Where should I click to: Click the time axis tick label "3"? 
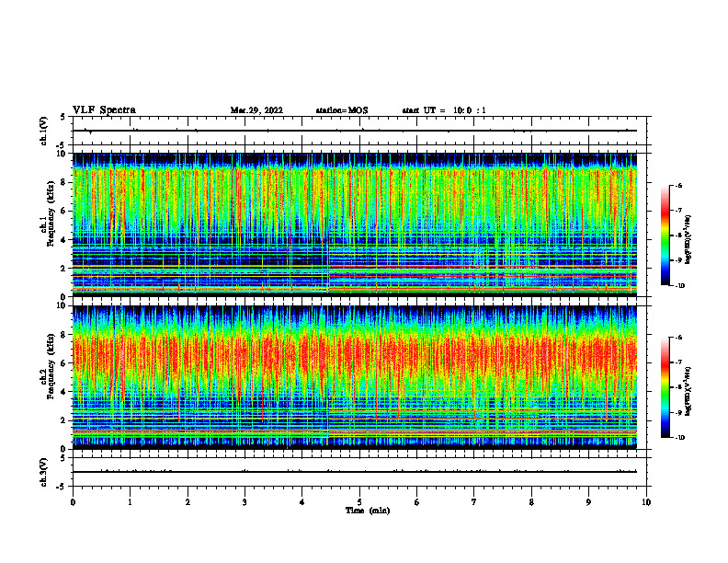[x=245, y=502]
